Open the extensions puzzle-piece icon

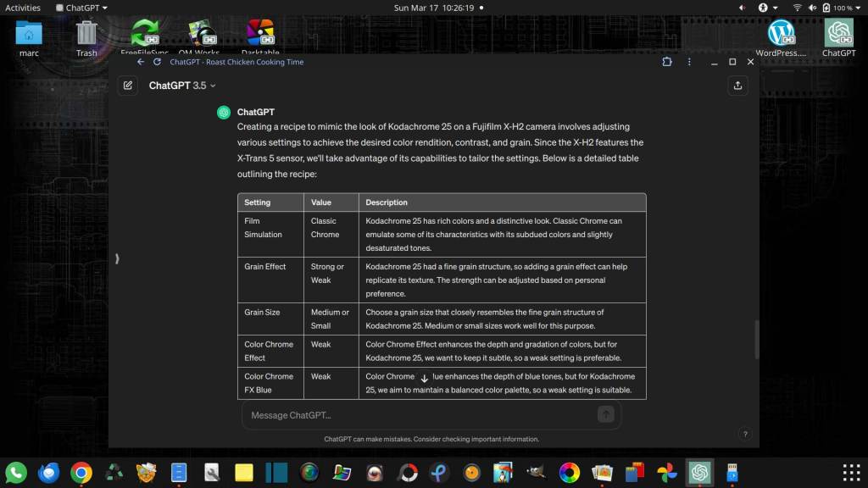point(667,62)
